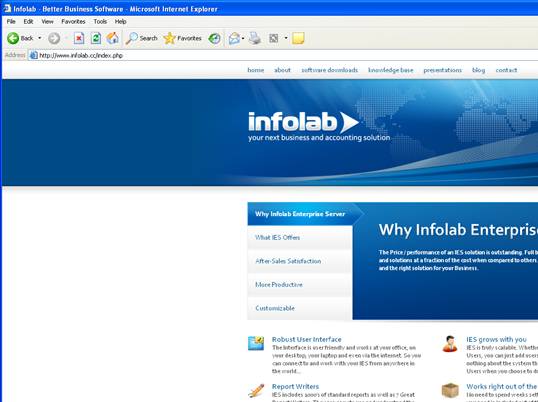This screenshot has width=538, height=402.
Task: Open the knowledge base nav link
Action: (390, 70)
